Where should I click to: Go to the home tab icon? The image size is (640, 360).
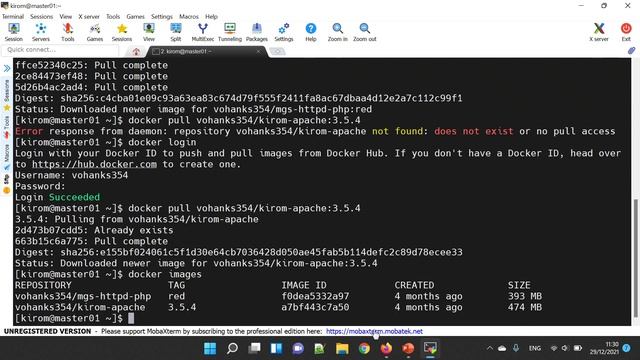click(136, 51)
